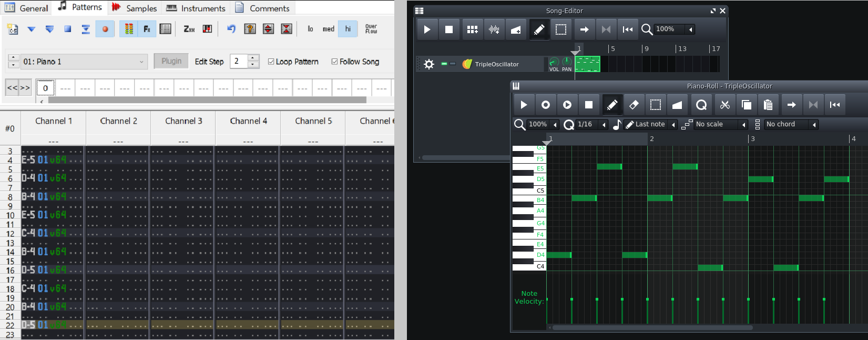This screenshot has width=868, height=340.
Task: Click the quantize button in Piano-Roll toolbar
Action: tap(701, 105)
